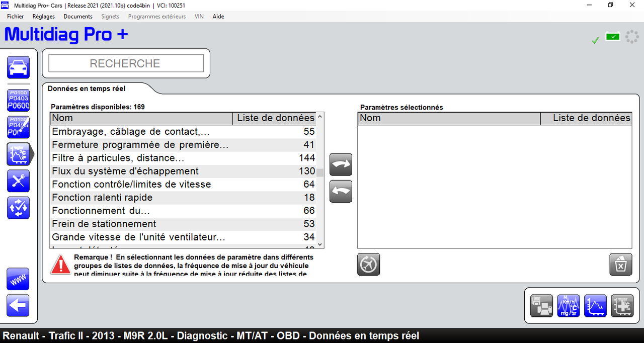Sort available parameters by Liste de données header
The width and height of the screenshot is (644, 343).
[x=274, y=118]
